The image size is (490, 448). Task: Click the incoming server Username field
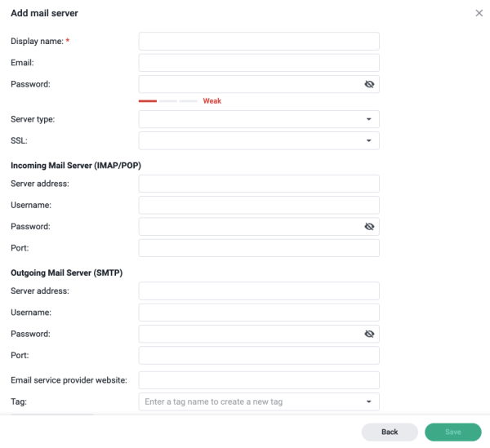[x=259, y=205]
